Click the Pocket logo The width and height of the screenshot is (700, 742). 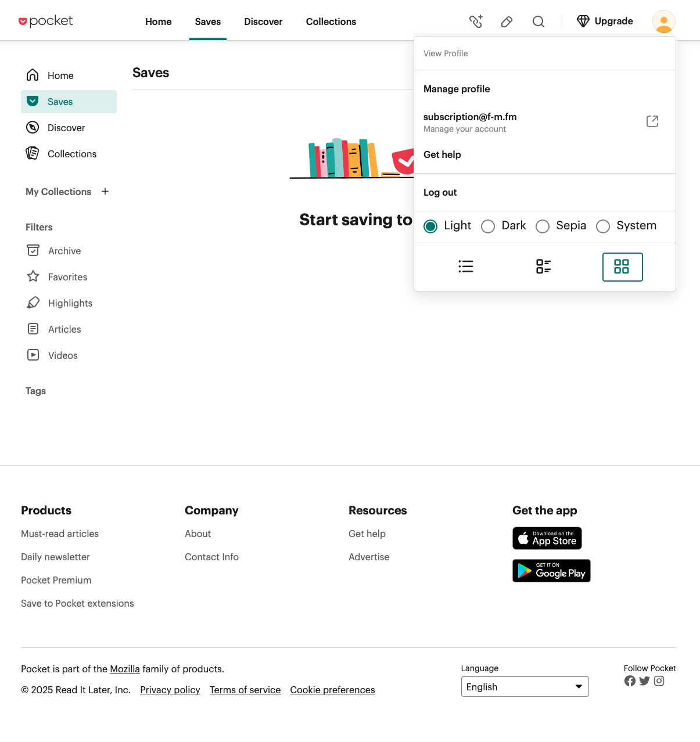coord(46,21)
